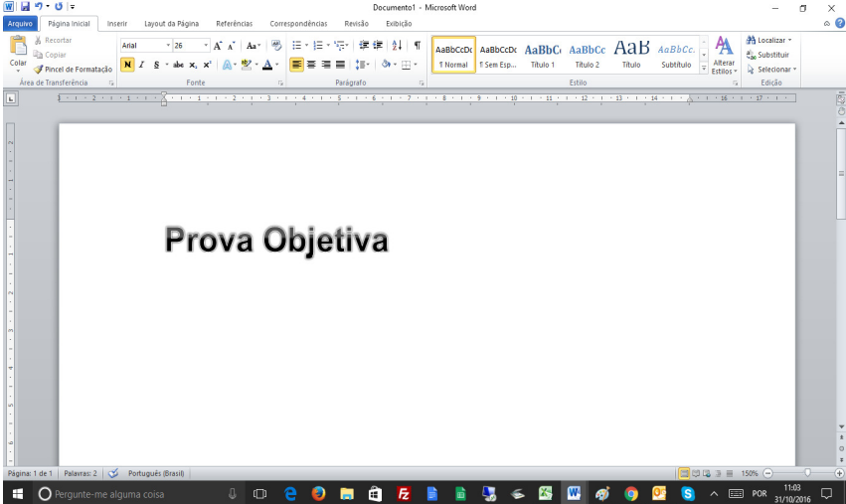Open Chrome from taskbar

630,493
